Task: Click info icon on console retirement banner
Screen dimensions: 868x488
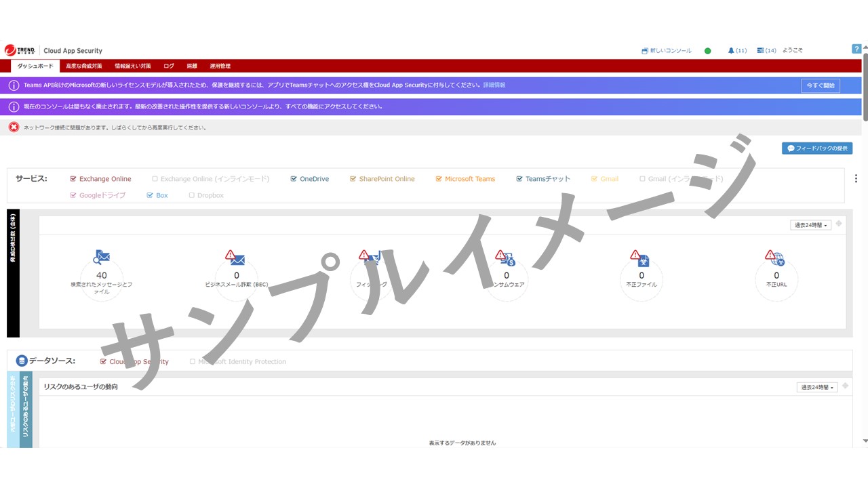Action: coord(14,107)
